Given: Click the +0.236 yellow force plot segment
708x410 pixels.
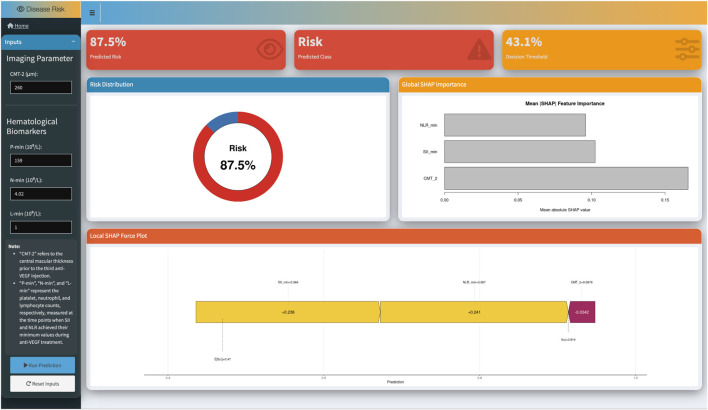Looking at the screenshot, I should 288,312.
